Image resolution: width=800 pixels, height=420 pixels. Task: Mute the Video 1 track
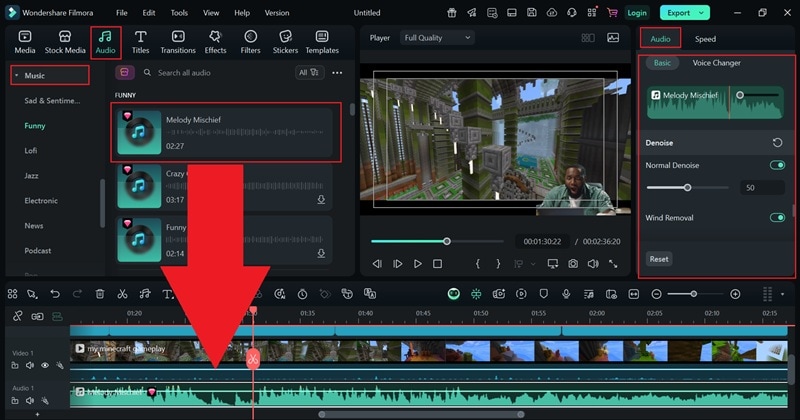[x=30, y=365]
